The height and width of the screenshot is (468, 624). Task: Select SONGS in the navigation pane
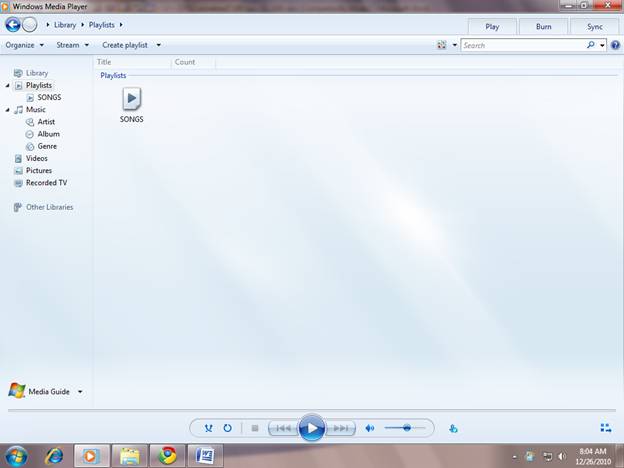(49, 97)
